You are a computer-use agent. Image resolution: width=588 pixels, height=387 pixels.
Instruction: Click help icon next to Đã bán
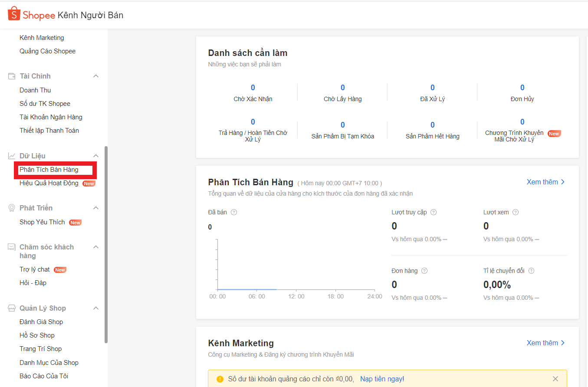point(234,212)
